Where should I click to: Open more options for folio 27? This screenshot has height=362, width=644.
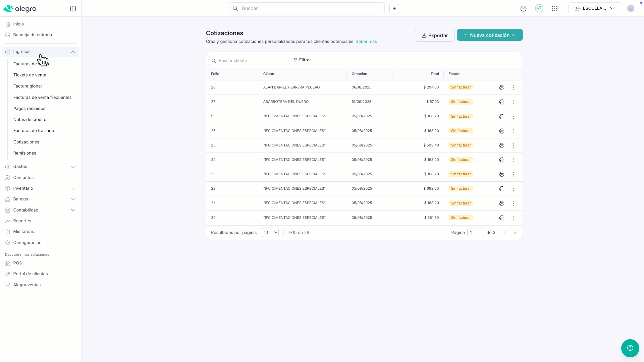[x=514, y=102]
